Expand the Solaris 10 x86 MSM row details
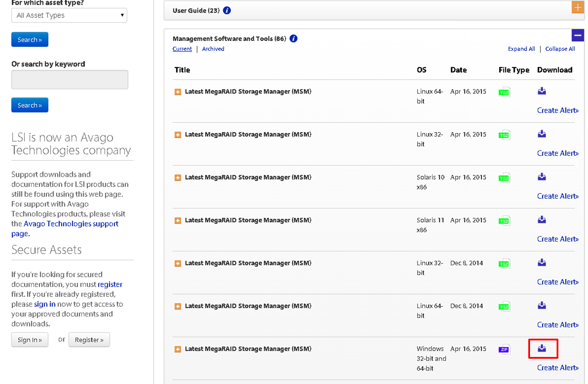588x384 pixels. click(x=178, y=178)
